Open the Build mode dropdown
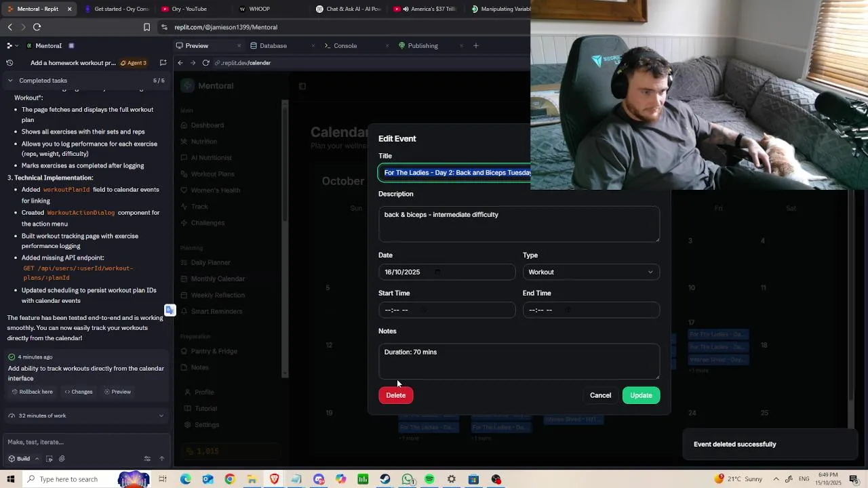The image size is (868, 488). coord(23,459)
